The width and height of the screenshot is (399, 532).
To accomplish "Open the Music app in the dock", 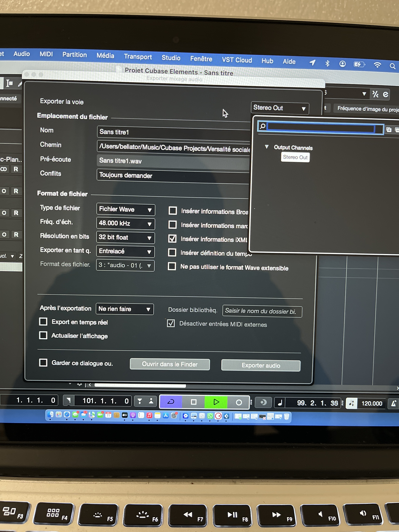I will point(149,415).
